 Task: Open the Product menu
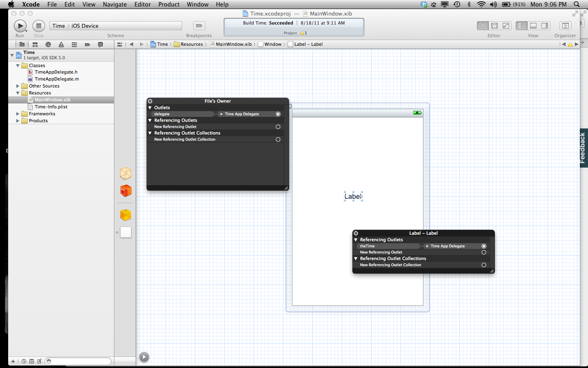click(x=169, y=4)
